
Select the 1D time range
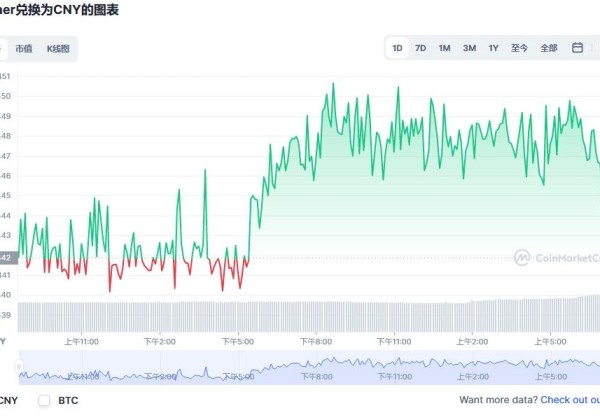pos(397,48)
